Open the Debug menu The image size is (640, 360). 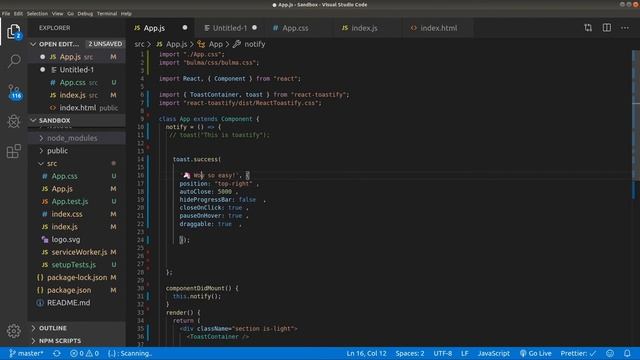click(85, 13)
